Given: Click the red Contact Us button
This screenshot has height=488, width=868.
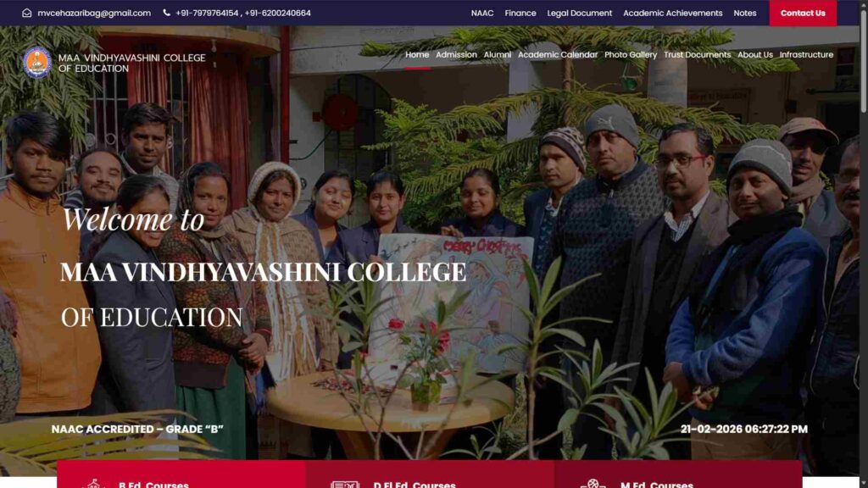Looking at the screenshot, I should tap(803, 13).
